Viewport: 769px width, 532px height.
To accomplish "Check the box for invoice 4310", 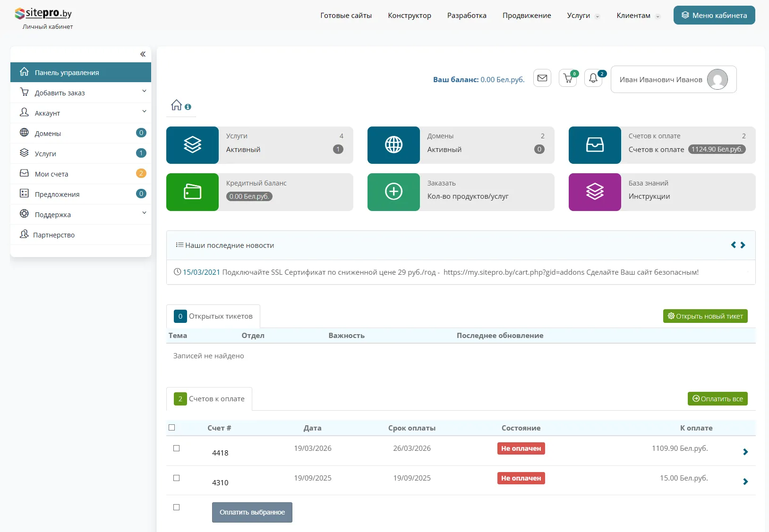I will coord(177,478).
